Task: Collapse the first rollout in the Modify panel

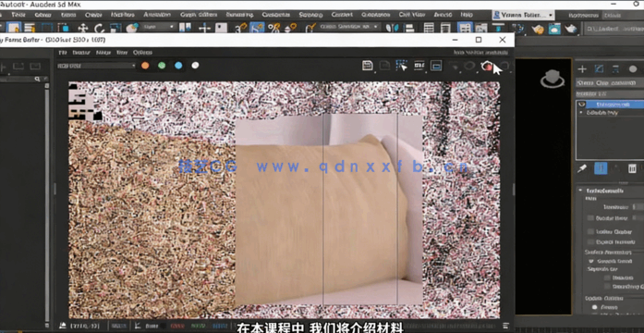Action: click(581, 191)
